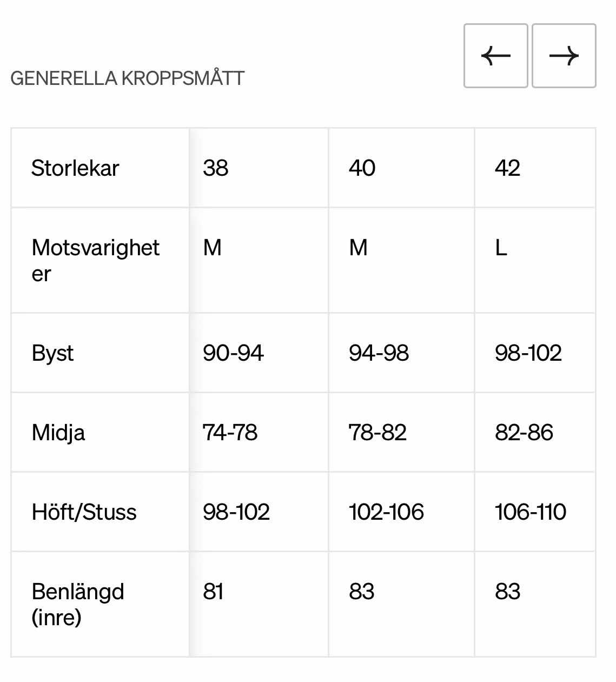Click the Midja row label
The width and height of the screenshot is (616, 682).
point(58,433)
